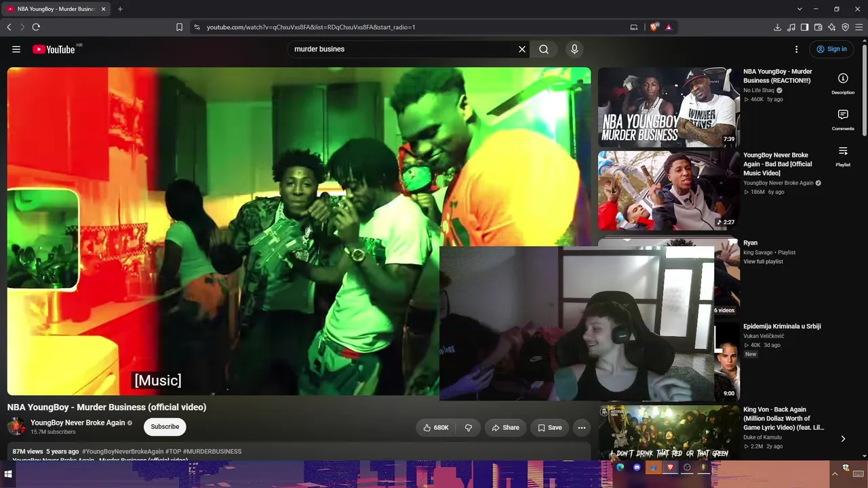Like the video (680K)
868x488 pixels.
[436, 428]
